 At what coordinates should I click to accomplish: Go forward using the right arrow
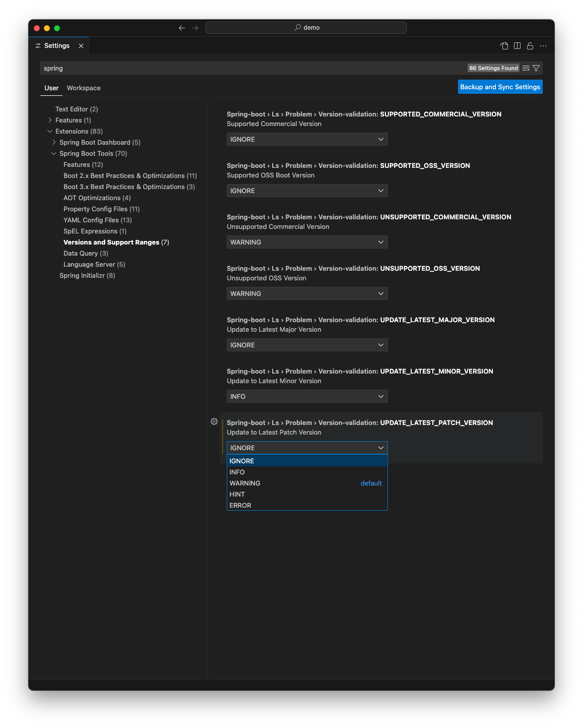[x=195, y=28]
